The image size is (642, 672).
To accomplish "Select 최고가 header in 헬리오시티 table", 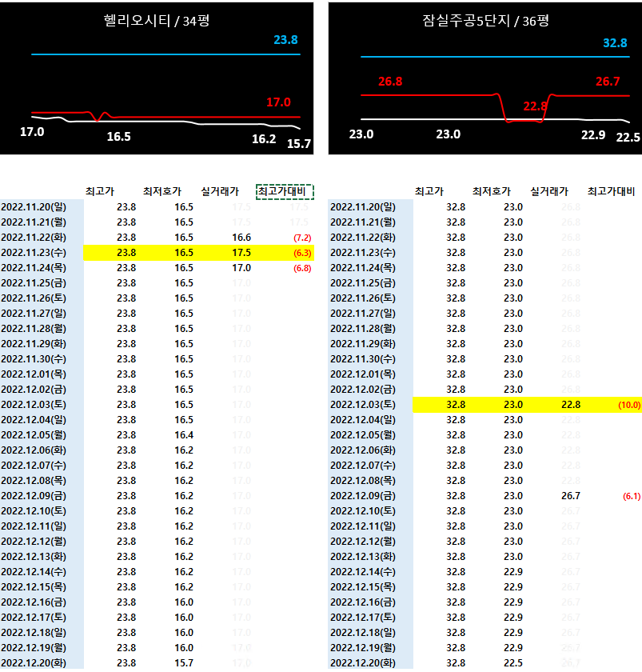I will coord(100,191).
